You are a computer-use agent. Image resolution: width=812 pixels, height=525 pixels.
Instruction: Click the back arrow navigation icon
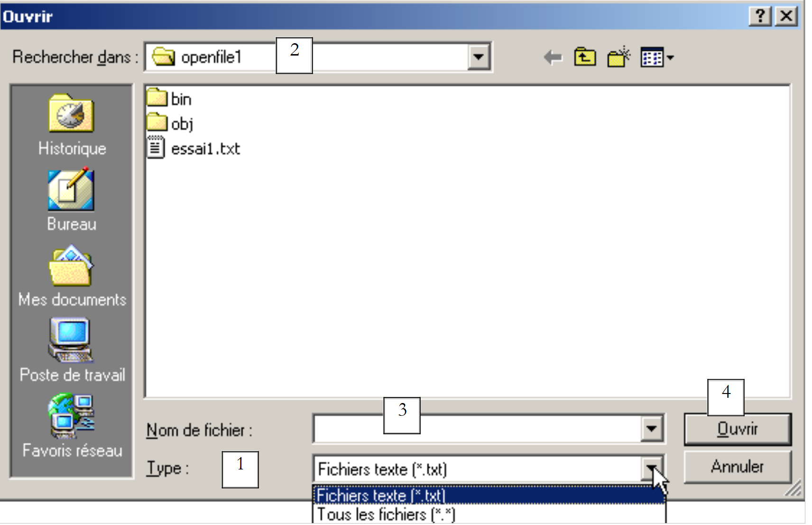[x=553, y=57]
